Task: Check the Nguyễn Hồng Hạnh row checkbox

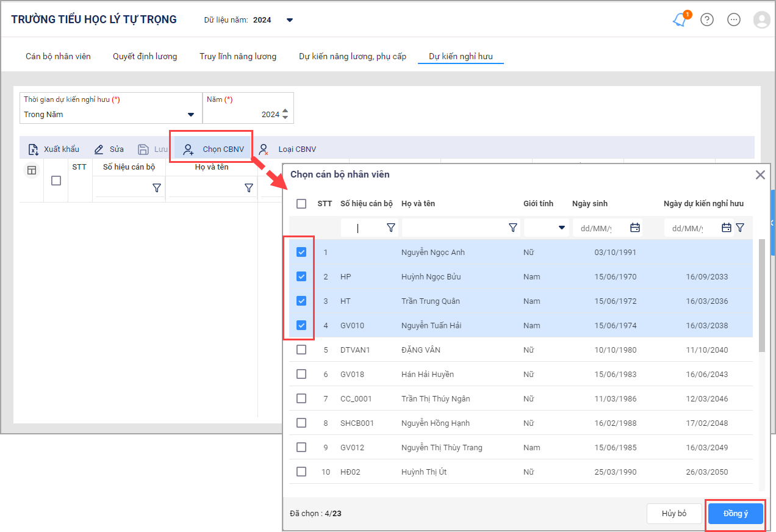Action: click(x=301, y=423)
